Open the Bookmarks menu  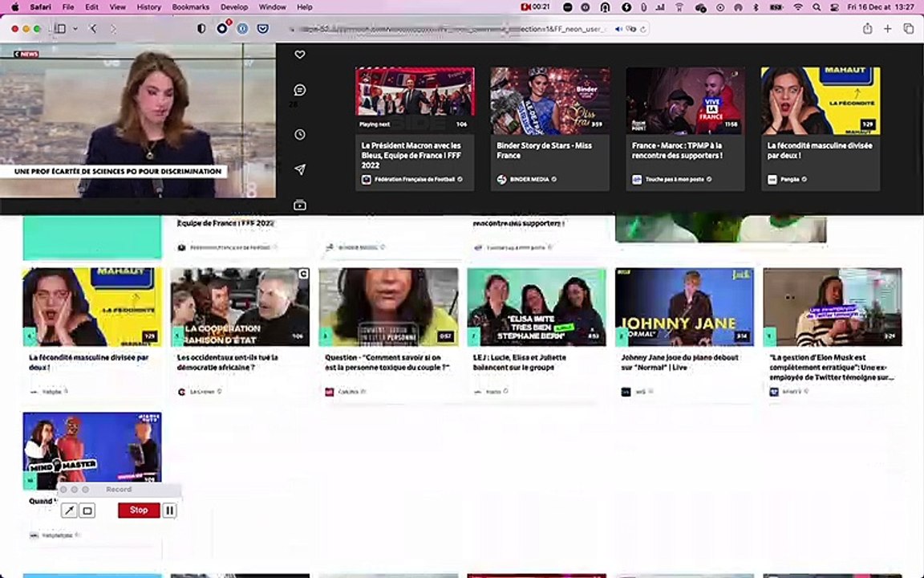(190, 7)
